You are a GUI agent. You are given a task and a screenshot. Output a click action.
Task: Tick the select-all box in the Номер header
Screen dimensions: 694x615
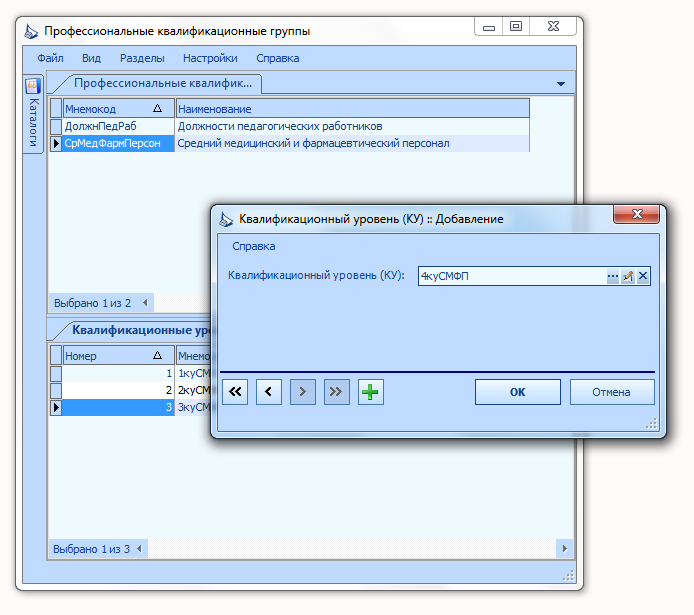pos(56,355)
